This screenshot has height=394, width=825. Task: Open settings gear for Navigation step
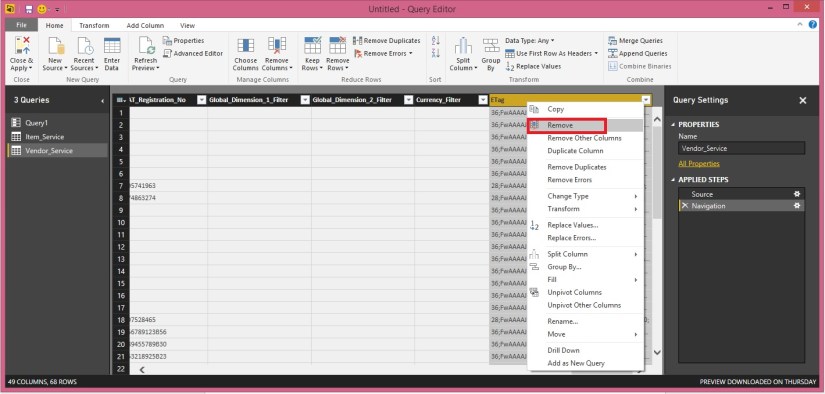pos(797,206)
